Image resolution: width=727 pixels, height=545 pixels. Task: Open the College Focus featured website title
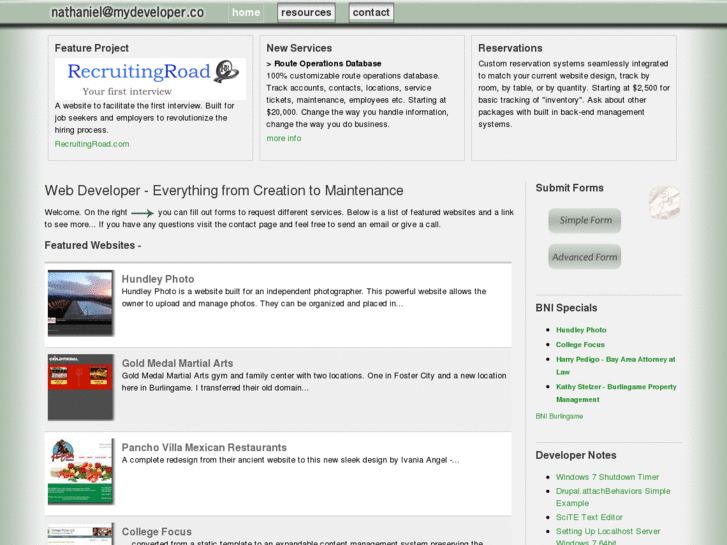pyautogui.click(x=157, y=532)
